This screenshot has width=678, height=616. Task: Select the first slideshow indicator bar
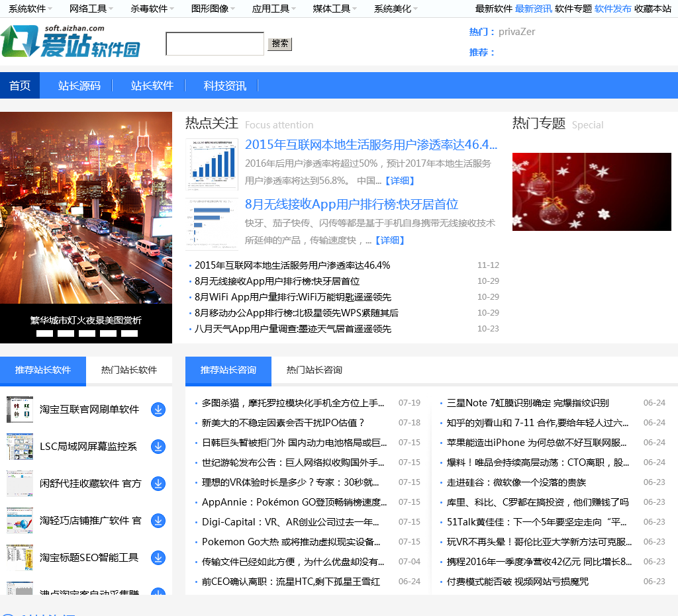pos(44,333)
